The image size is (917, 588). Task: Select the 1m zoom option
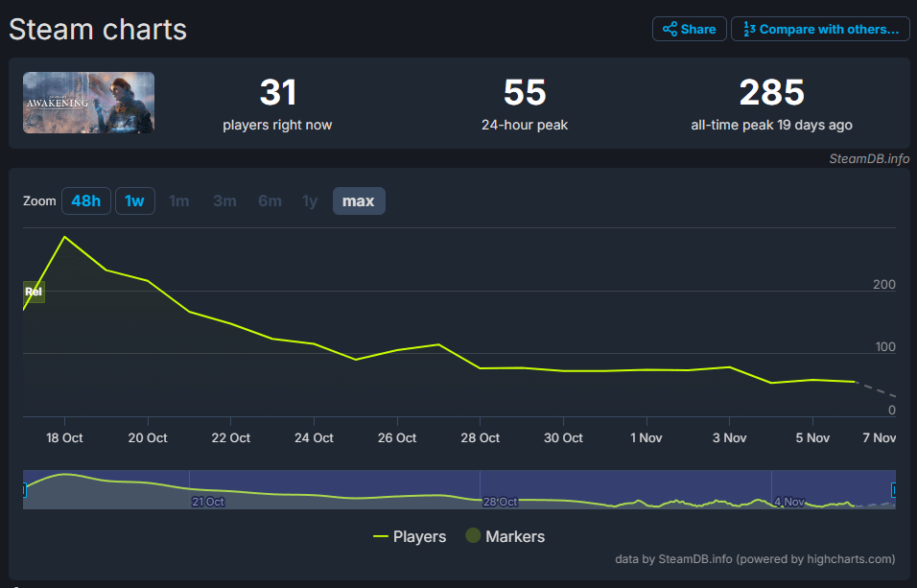179,201
